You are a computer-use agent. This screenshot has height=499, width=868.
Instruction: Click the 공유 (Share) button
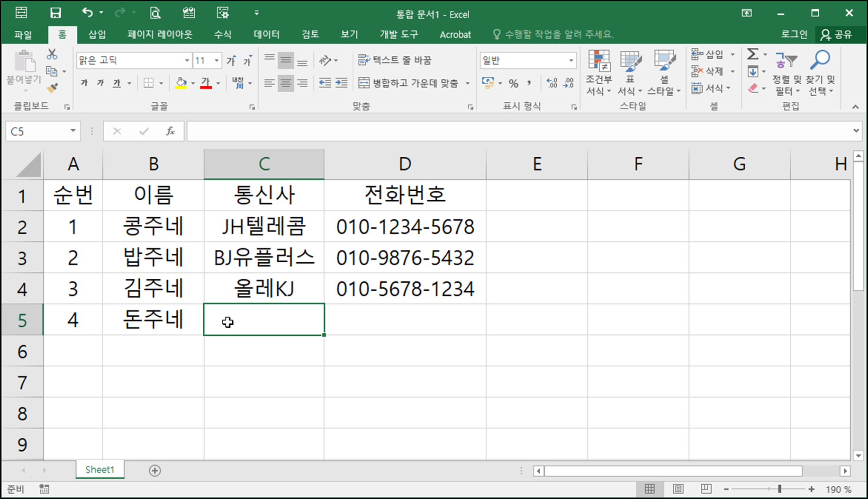pos(837,35)
